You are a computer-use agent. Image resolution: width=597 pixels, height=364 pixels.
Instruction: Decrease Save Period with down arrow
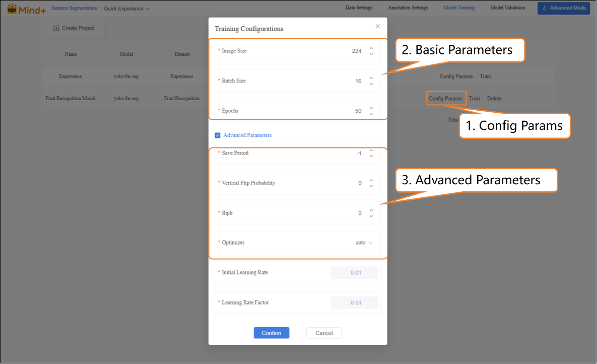[371, 156]
